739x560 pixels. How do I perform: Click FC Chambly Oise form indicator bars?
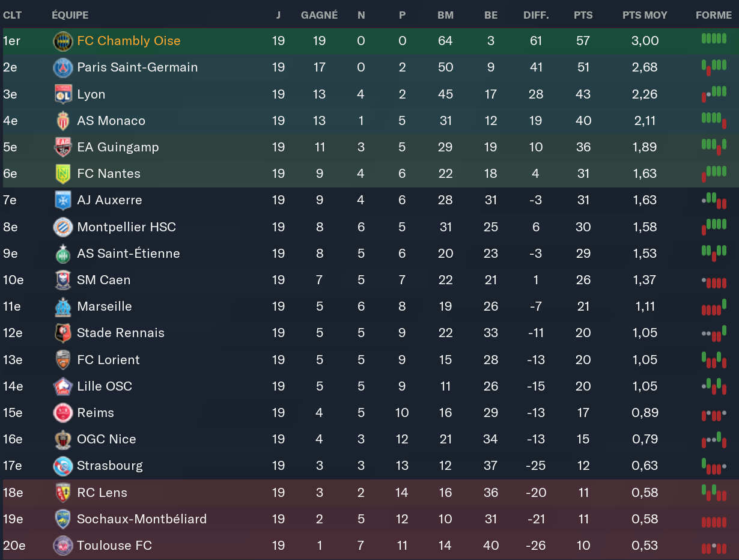coord(714,39)
